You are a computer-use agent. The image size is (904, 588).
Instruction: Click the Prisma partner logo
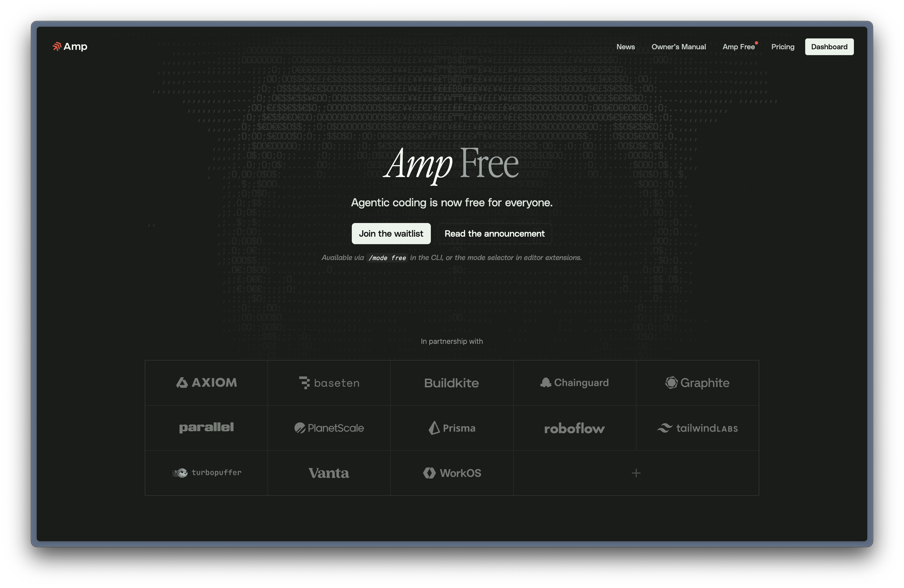452,428
